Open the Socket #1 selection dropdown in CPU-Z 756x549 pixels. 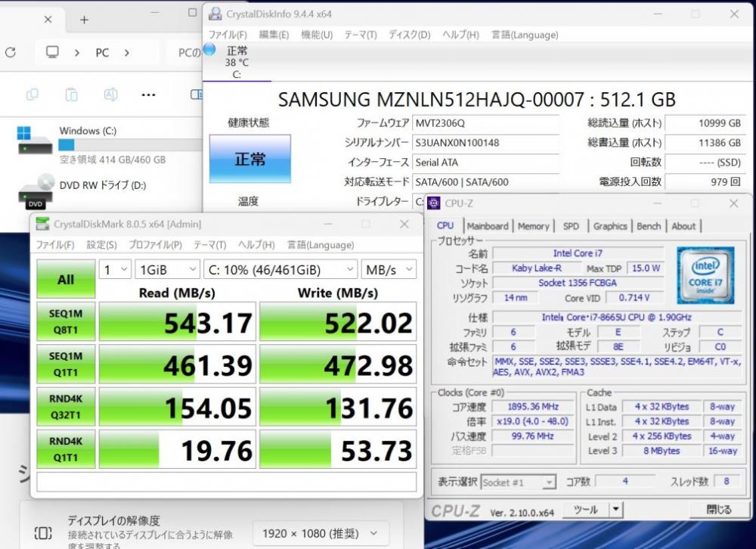coord(518,482)
